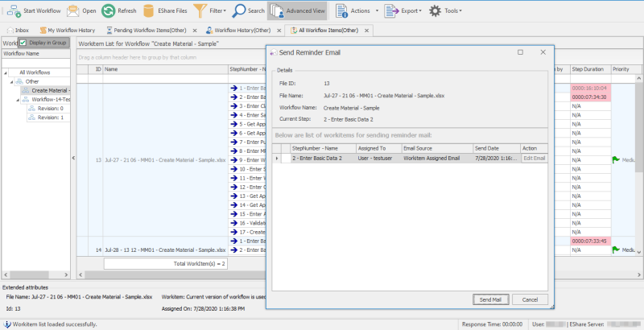Uncheck the Display in Group checkbox
This screenshot has height=330, width=644.
(23, 43)
